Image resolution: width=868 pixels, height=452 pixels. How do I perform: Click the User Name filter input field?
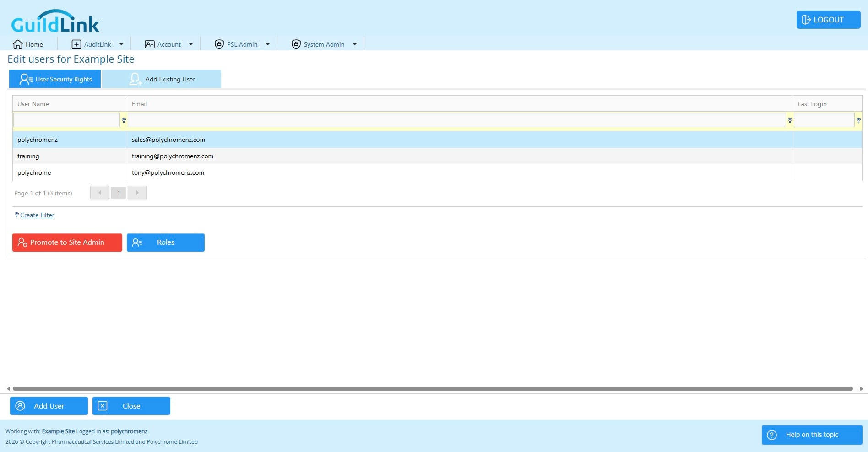67,120
